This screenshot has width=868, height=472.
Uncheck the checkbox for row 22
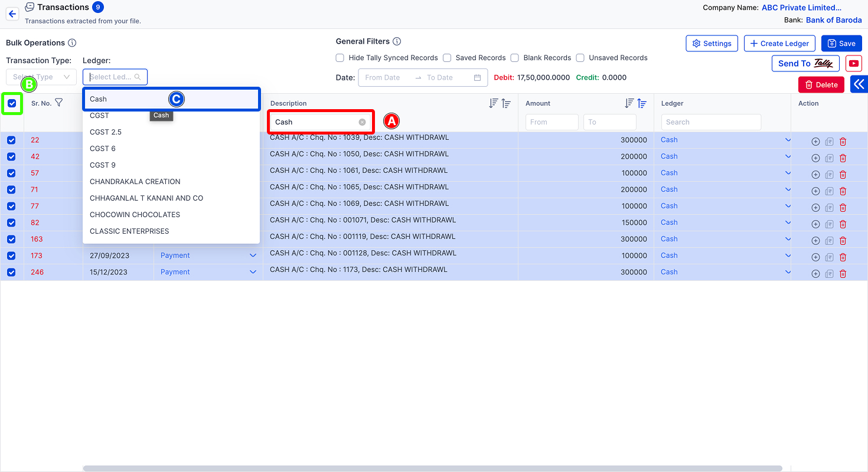coord(11,140)
